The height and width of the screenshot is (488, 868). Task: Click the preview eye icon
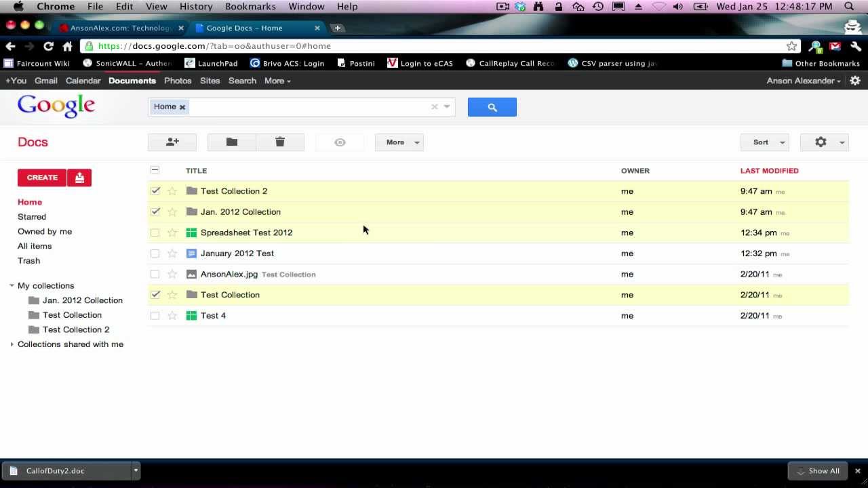(x=340, y=142)
